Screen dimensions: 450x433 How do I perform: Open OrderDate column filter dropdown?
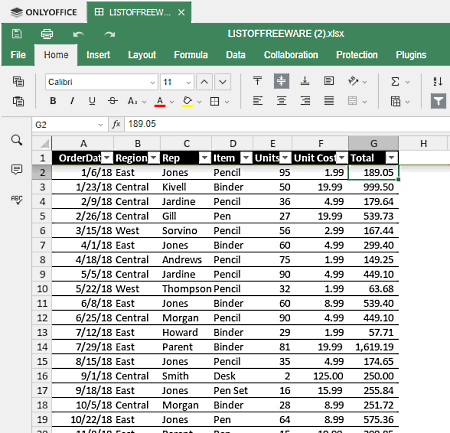coord(107,158)
